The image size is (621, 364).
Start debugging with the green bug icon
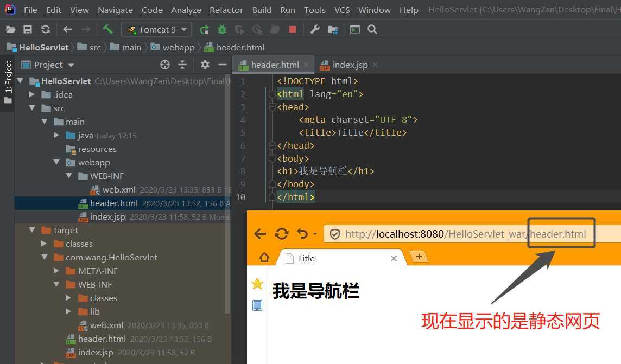point(222,29)
